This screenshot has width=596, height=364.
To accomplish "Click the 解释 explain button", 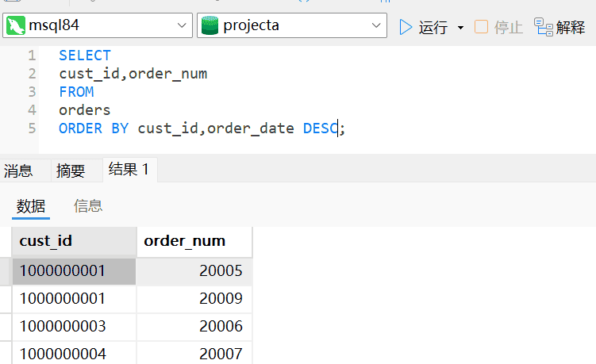I will point(559,27).
